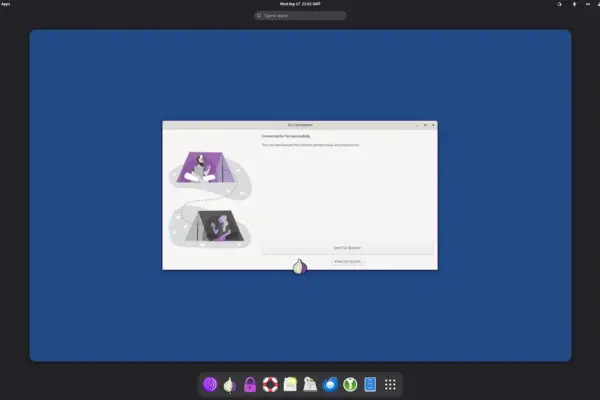This screenshot has height=400, width=600.
Task: Click the Apps menu in top bar
Action: point(6,4)
